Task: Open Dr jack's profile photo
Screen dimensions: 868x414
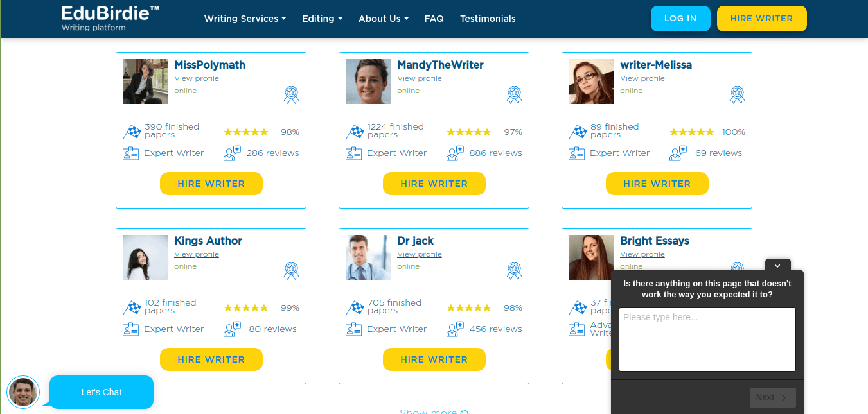Action: (368, 257)
